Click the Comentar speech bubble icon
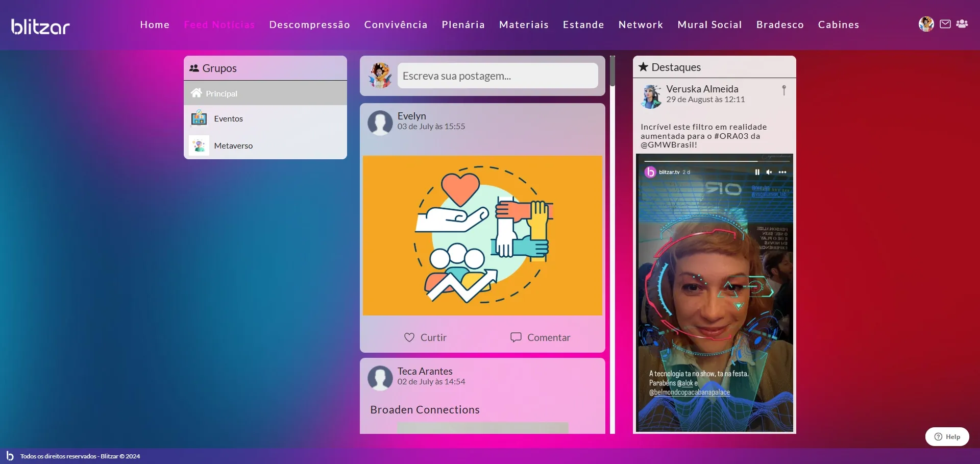This screenshot has height=464, width=980. (516, 337)
